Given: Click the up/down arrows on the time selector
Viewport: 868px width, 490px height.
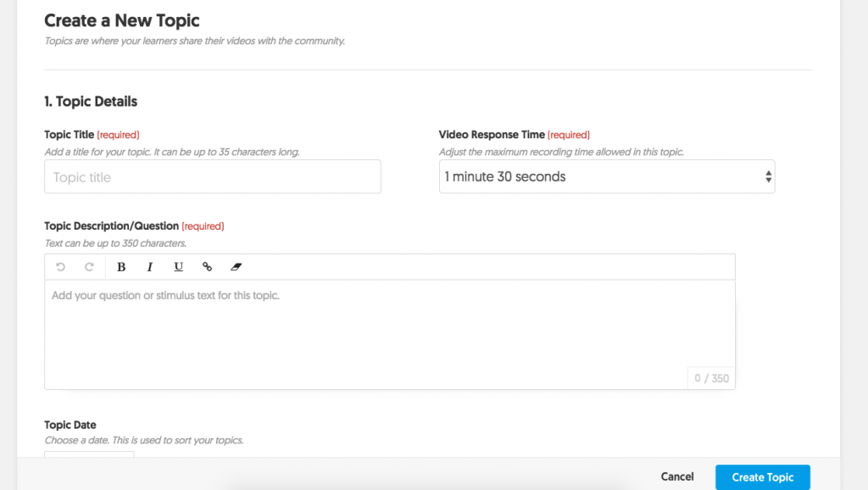Looking at the screenshot, I should (768, 176).
